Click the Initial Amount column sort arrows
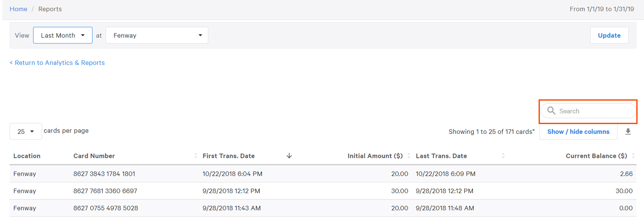This screenshot has height=217, width=644. [408, 156]
